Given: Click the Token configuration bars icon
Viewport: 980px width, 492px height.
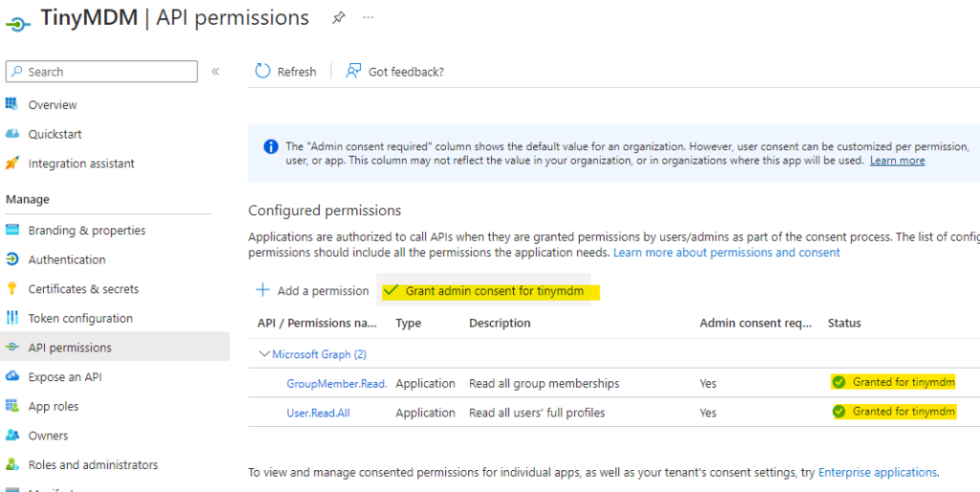Looking at the screenshot, I should click(x=11, y=318).
